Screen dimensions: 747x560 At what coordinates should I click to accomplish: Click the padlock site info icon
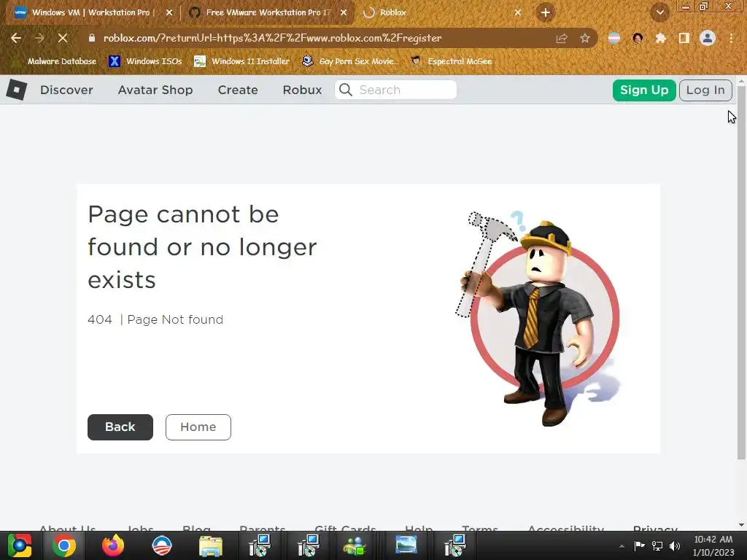92,38
